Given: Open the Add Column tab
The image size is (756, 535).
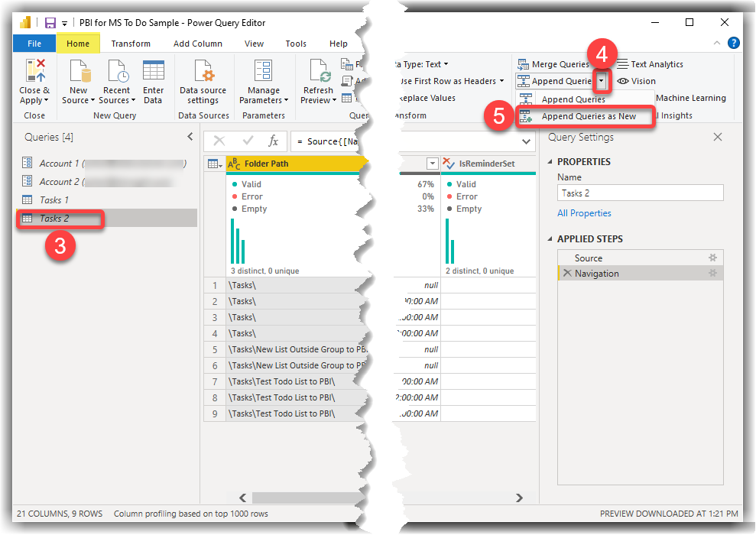Looking at the screenshot, I should (x=198, y=44).
